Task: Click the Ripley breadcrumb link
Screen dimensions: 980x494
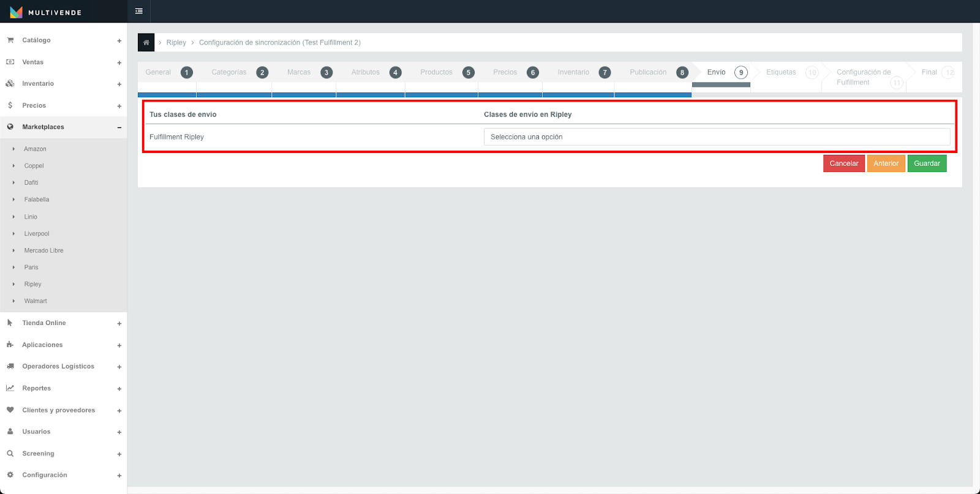Action: [x=176, y=43]
